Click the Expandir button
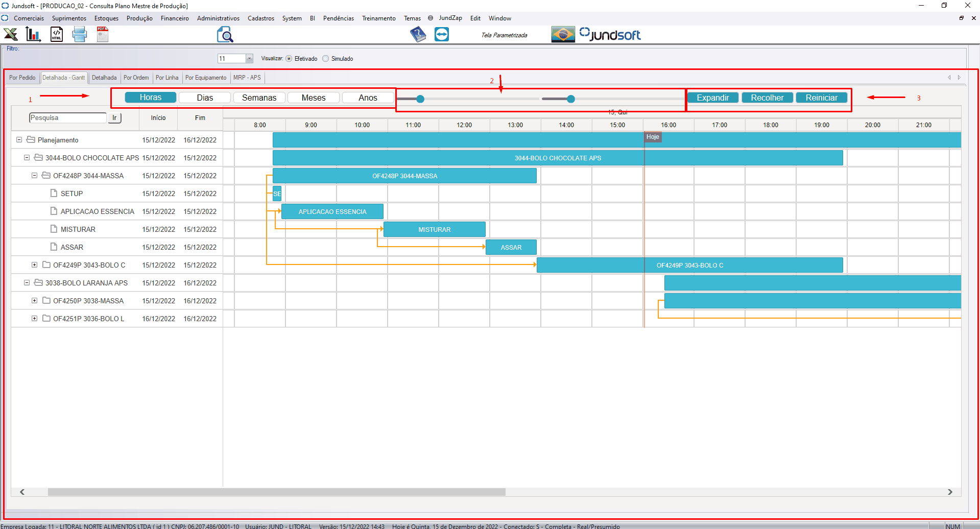The image size is (980, 529). [713, 98]
